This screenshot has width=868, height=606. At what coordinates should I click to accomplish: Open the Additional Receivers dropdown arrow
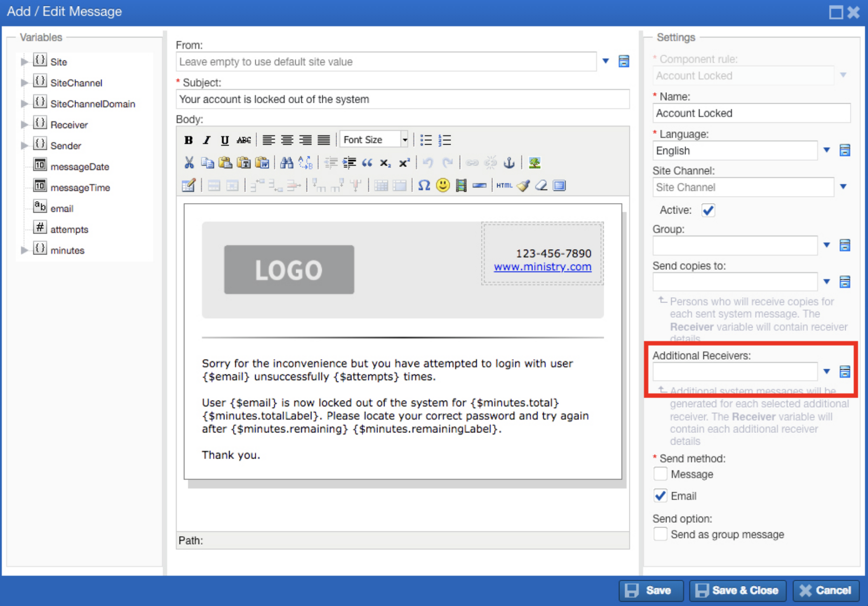click(x=827, y=371)
